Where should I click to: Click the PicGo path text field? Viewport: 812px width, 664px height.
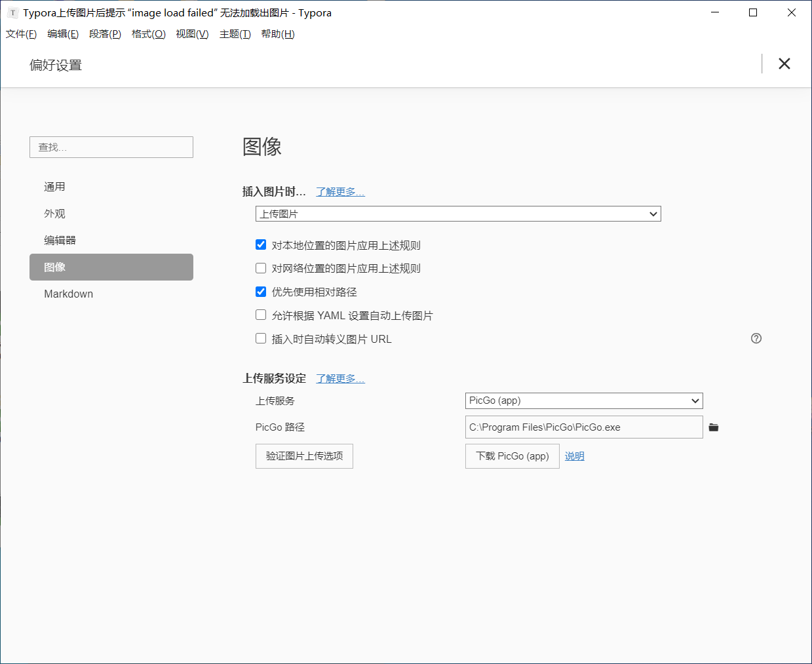coord(584,427)
